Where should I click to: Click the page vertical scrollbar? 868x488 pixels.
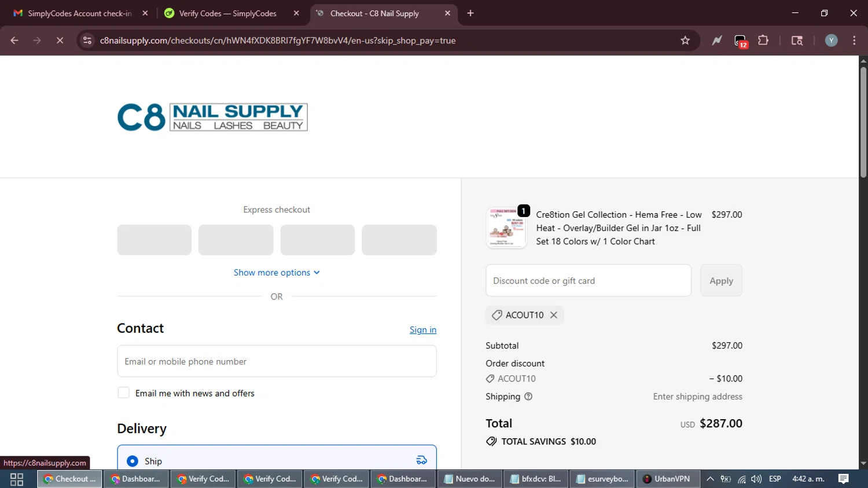tap(863, 122)
